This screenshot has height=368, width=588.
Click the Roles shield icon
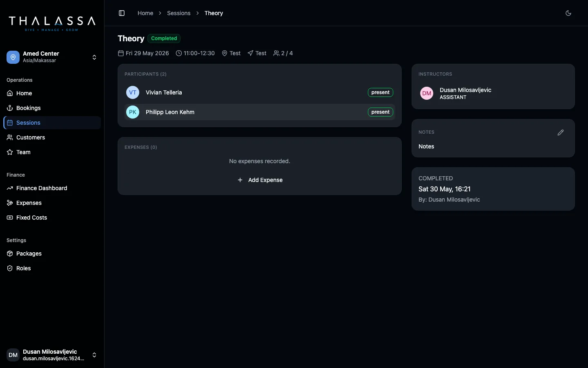click(10, 268)
